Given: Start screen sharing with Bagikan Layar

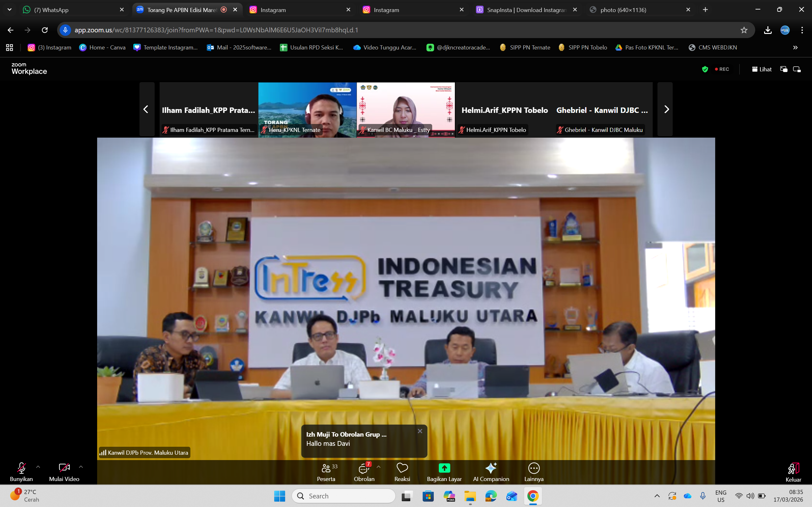Looking at the screenshot, I should pos(444,471).
